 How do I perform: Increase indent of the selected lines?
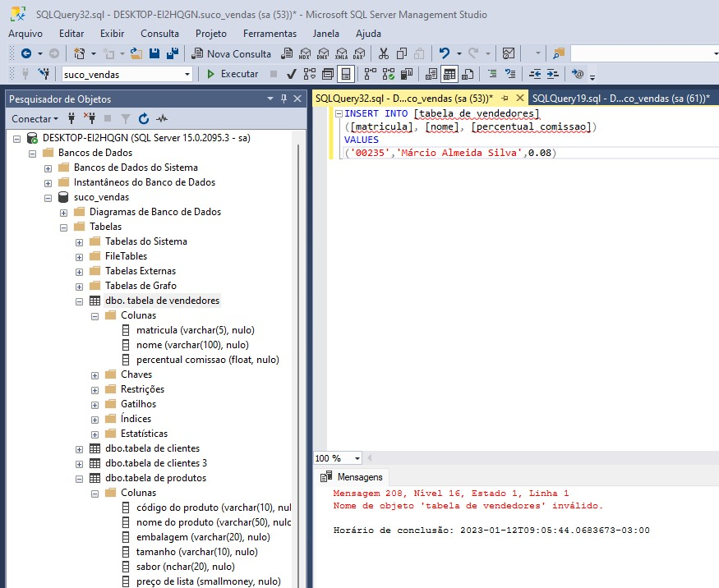[552, 74]
